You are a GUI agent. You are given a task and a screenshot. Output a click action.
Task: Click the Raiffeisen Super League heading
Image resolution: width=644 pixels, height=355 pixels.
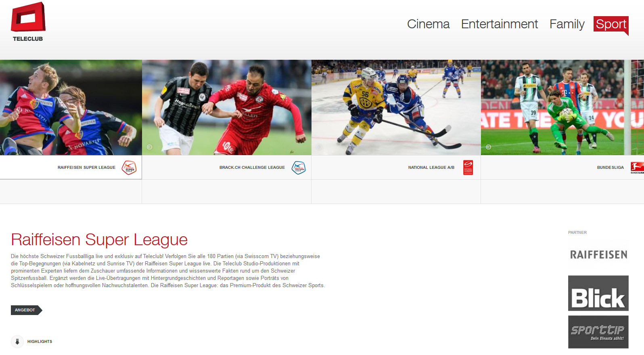[x=99, y=239]
